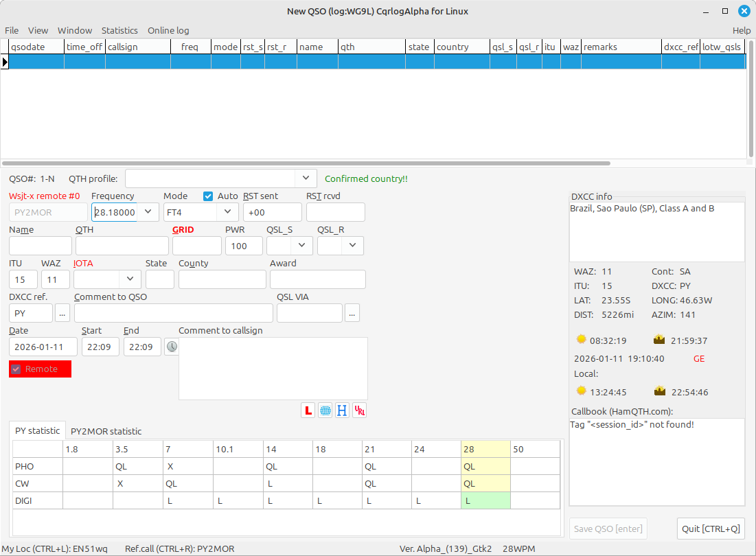756x556 pixels.
Task: Toggle the Auto checkbox
Action: 209,196
